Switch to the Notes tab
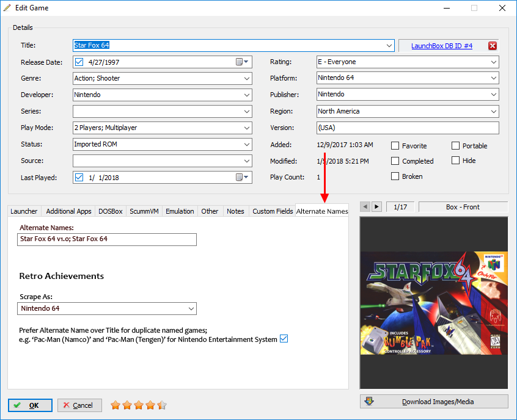This screenshot has width=517, height=420. [235, 211]
